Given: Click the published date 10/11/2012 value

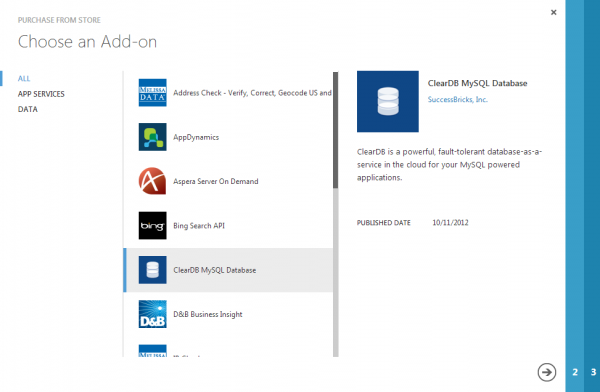Looking at the screenshot, I should [x=450, y=222].
